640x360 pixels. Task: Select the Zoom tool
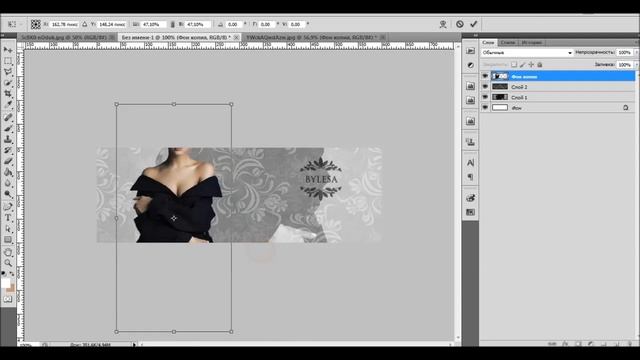8,263
